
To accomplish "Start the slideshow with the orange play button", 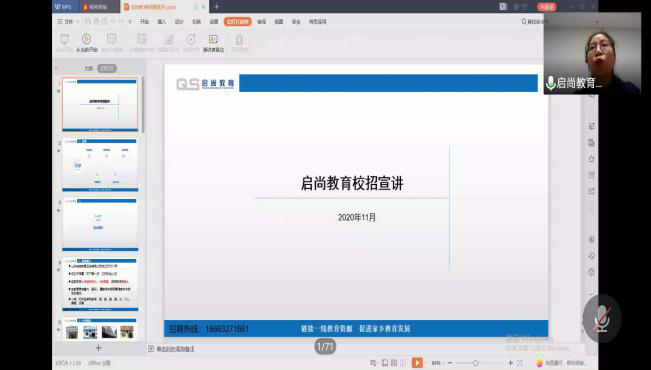I will coord(417,363).
